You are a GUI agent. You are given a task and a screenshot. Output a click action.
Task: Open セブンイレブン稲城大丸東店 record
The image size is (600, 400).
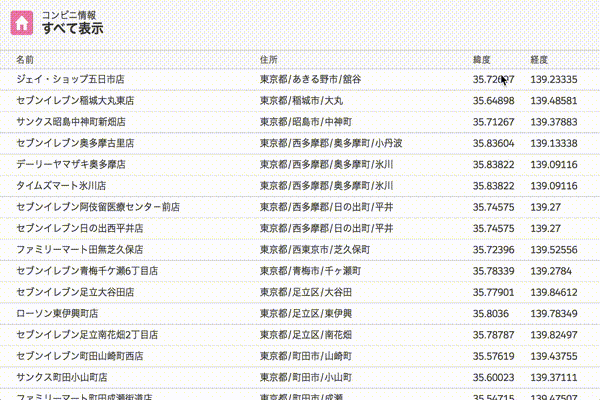coord(75,101)
